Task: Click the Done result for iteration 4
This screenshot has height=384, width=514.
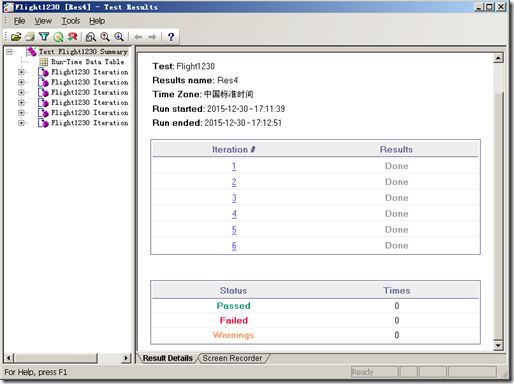Action: 397,214
